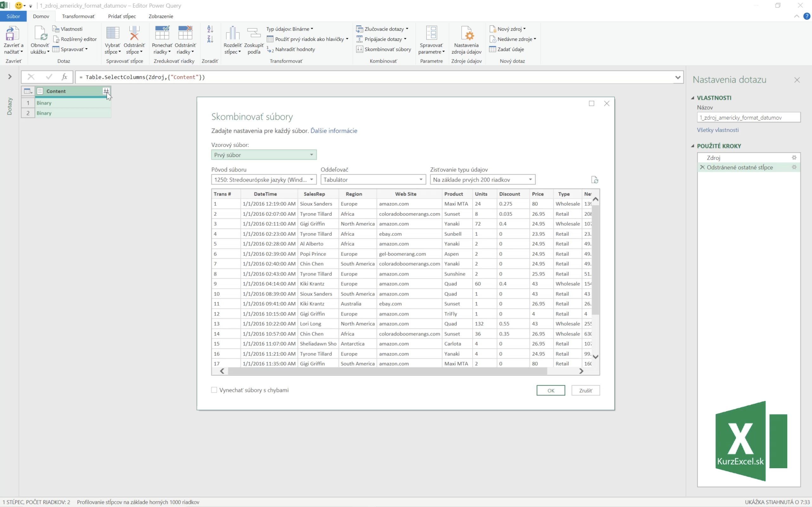Screen dimensions: 812x507
Task: Click Odstrániť riadky icon
Action: (x=185, y=33)
